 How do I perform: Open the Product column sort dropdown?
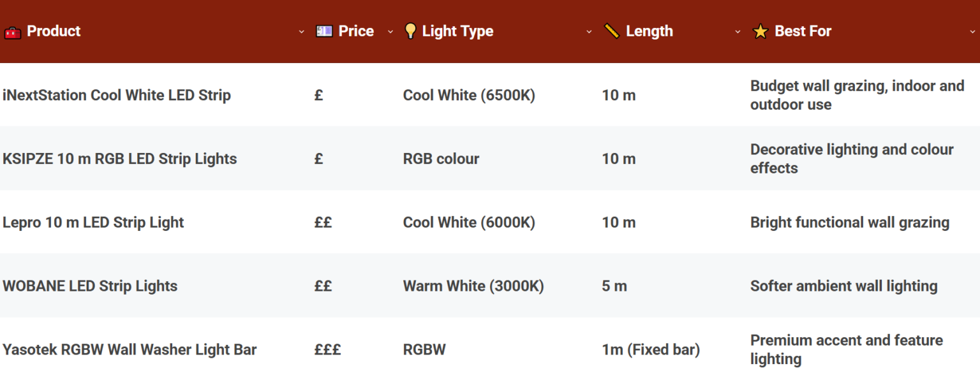302,31
